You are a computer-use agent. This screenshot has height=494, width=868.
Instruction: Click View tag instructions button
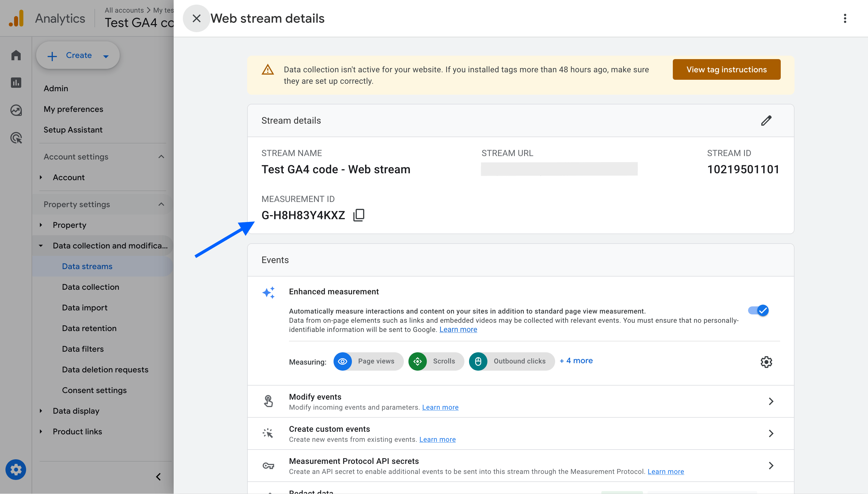pyautogui.click(x=726, y=69)
